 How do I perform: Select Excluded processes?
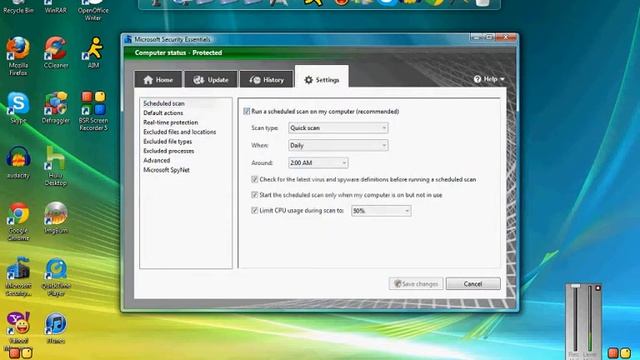[x=169, y=151]
